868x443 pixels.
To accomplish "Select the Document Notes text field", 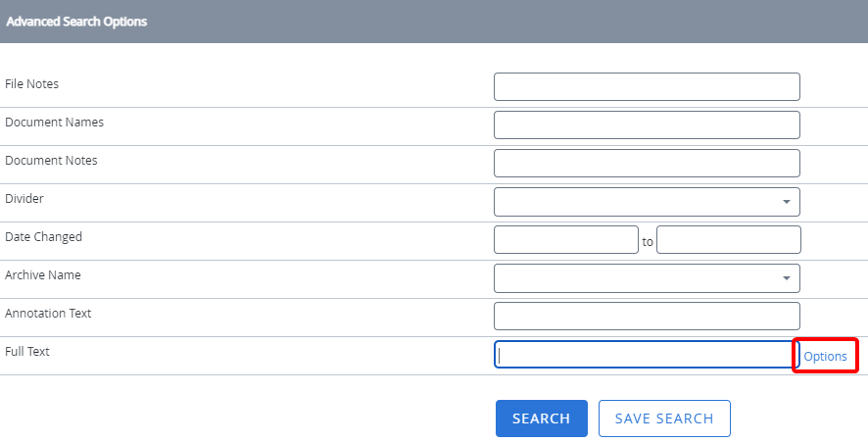I will point(647,164).
